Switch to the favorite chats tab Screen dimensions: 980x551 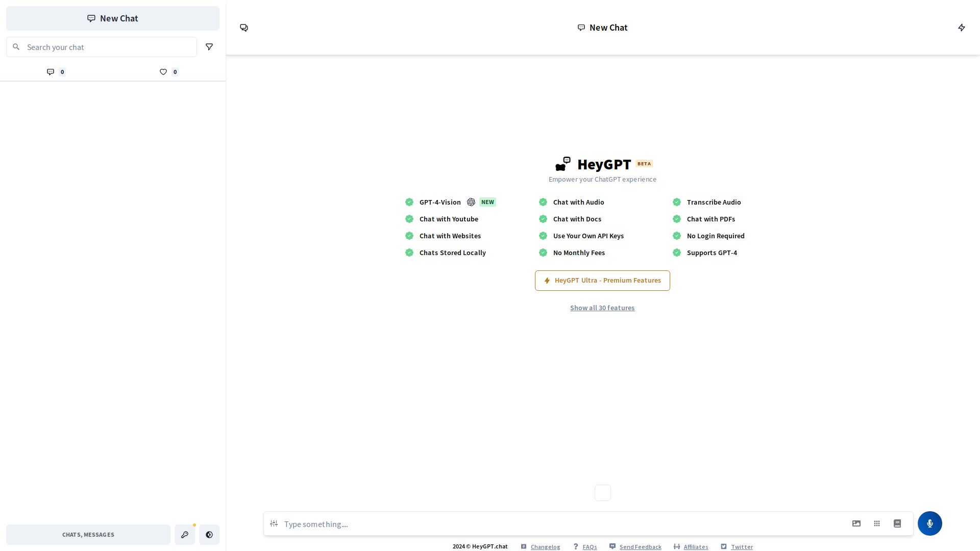[x=169, y=72]
